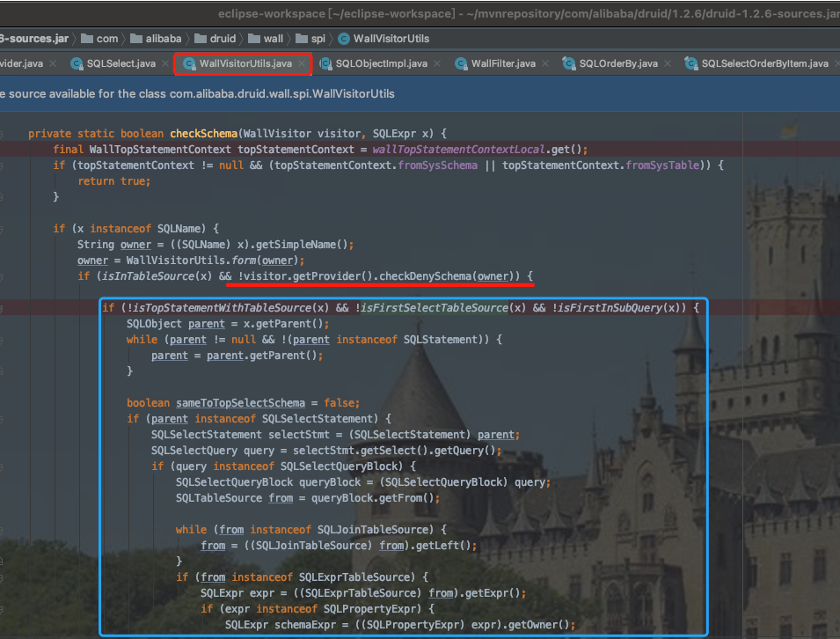Click the com folder icon in breadcrumbs

[x=87, y=39]
